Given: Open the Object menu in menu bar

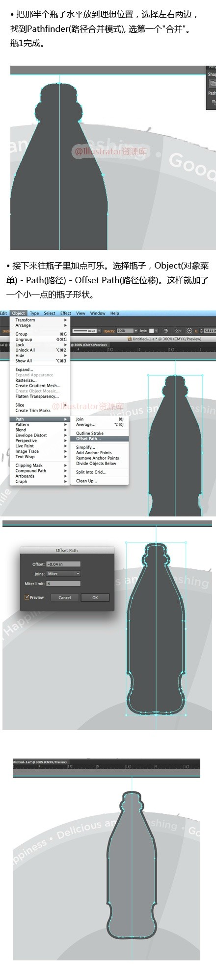Looking at the screenshot, I should tap(19, 313).
